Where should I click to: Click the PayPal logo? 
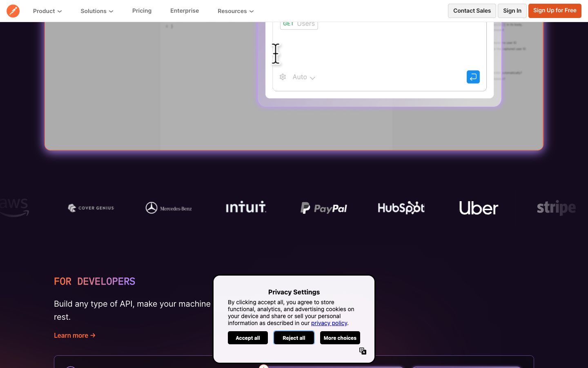pyautogui.click(x=324, y=208)
